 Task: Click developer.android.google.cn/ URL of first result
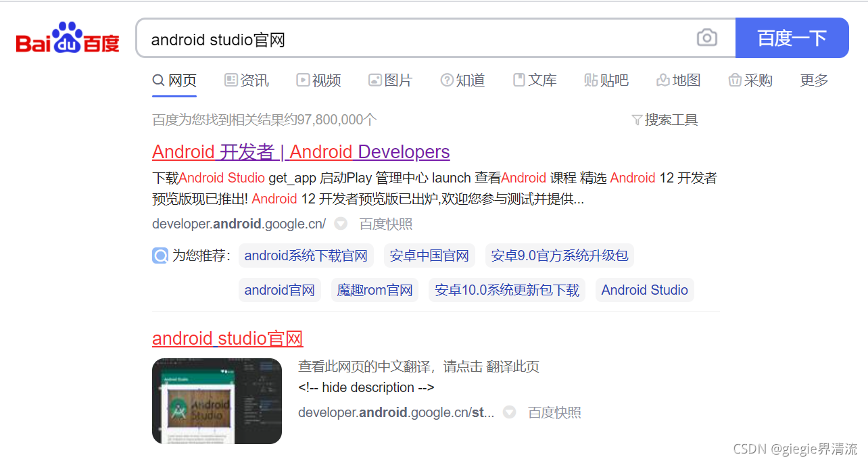pos(239,224)
